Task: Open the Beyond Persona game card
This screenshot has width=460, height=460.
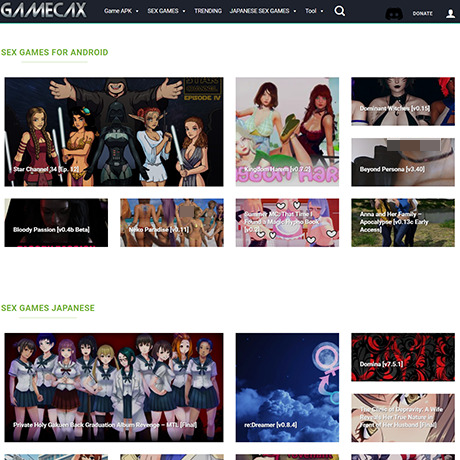Action: [x=403, y=162]
